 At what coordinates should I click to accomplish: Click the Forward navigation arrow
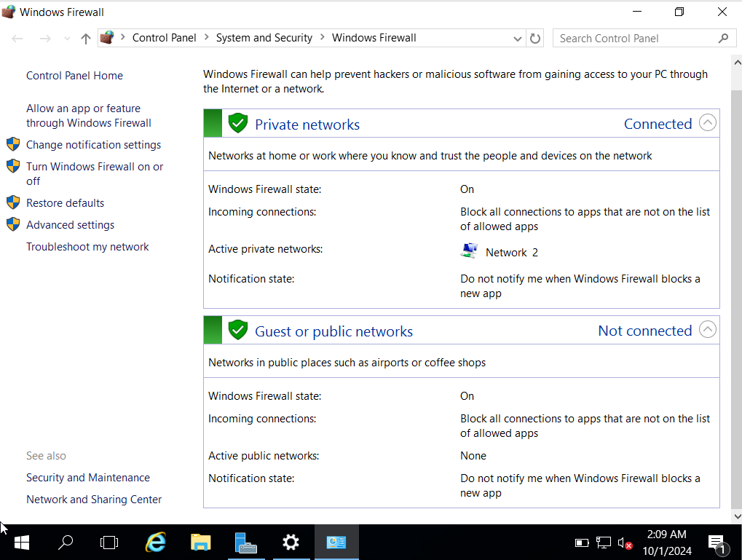45,39
